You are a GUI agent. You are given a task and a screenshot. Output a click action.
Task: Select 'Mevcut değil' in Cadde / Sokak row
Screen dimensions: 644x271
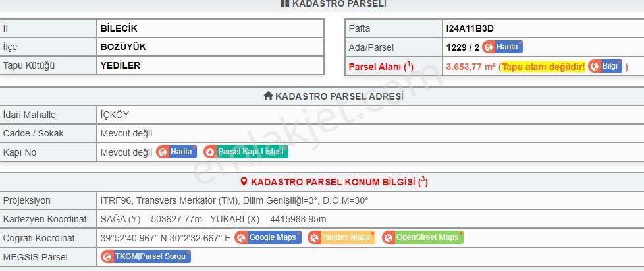126,133
